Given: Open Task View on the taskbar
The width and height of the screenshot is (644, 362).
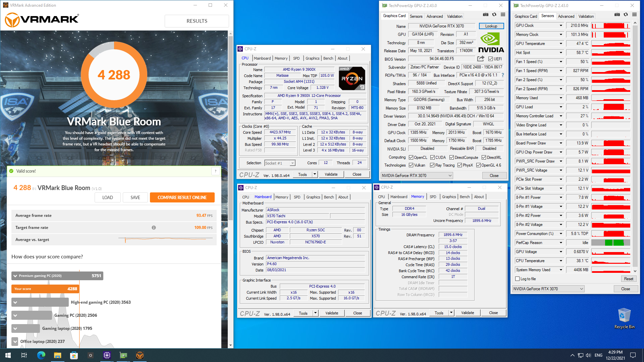Looking at the screenshot, I should coord(24,355).
